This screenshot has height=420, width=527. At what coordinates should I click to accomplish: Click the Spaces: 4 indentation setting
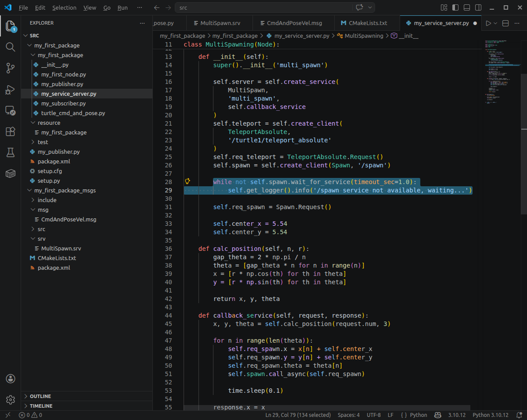point(349,415)
